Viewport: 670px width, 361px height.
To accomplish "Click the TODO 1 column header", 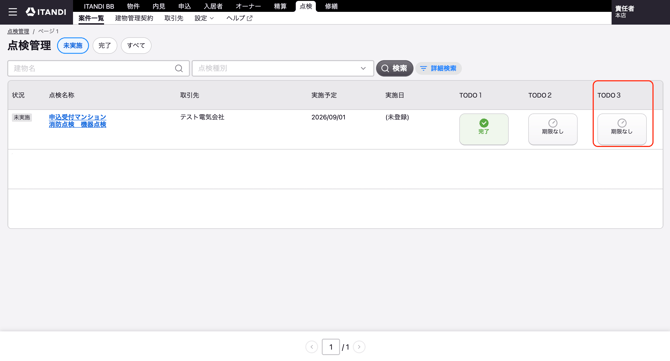I will pos(470,95).
